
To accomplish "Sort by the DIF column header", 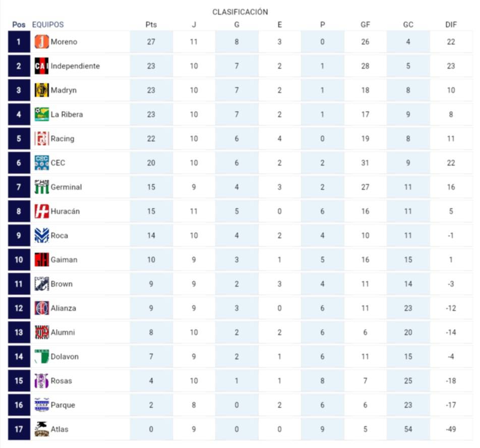I will (451, 24).
